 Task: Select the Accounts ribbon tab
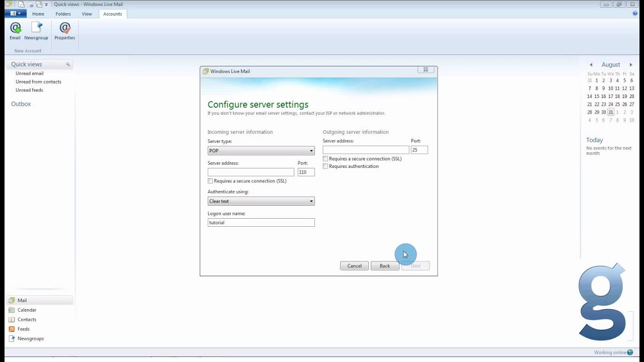tap(113, 14)
